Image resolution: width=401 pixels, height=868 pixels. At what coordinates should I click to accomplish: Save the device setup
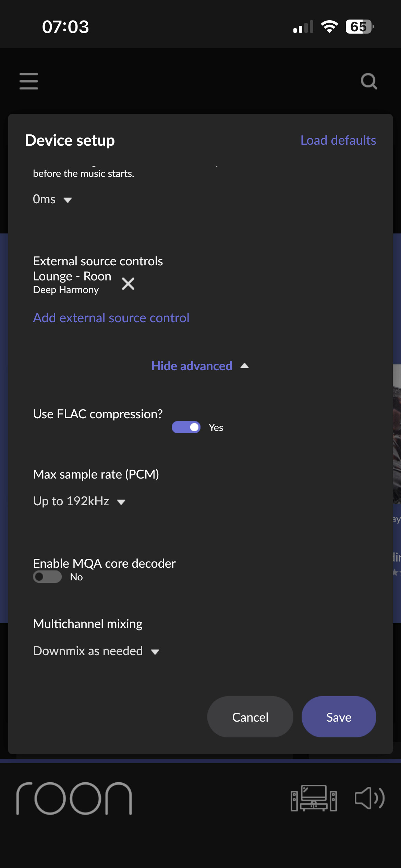point(339,717)
